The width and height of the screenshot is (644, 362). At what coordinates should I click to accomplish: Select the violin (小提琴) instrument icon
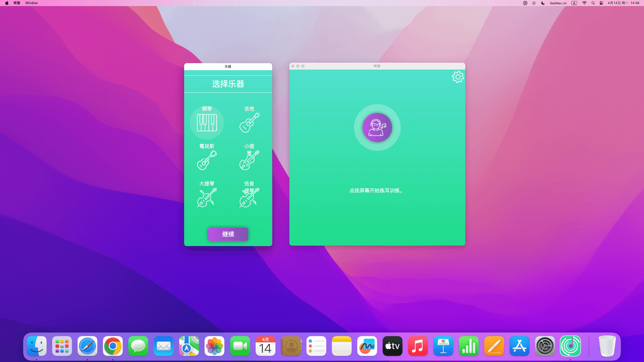coord(249,160)
